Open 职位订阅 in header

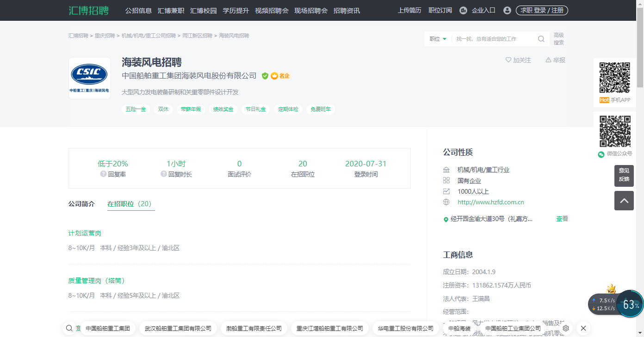click(x=440, y=10)
